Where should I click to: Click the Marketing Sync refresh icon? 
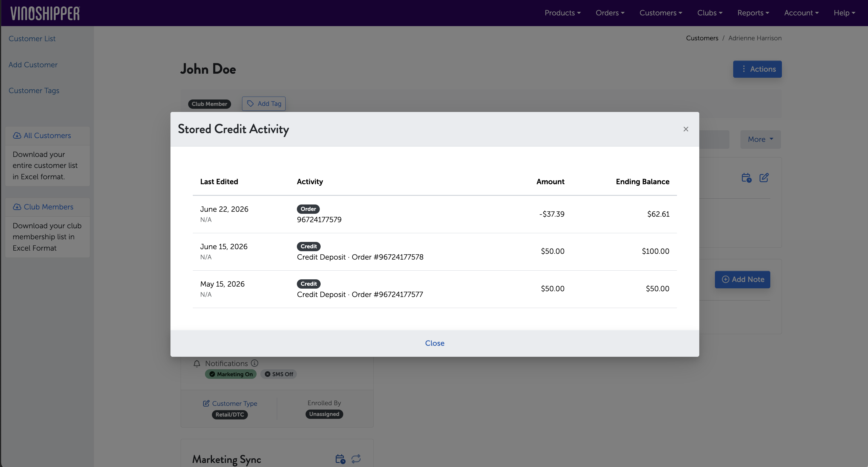tap(356, 459)
